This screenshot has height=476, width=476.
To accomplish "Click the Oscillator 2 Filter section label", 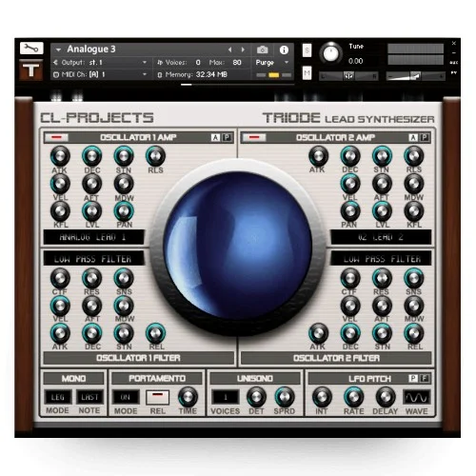I will tap(336, 358).
